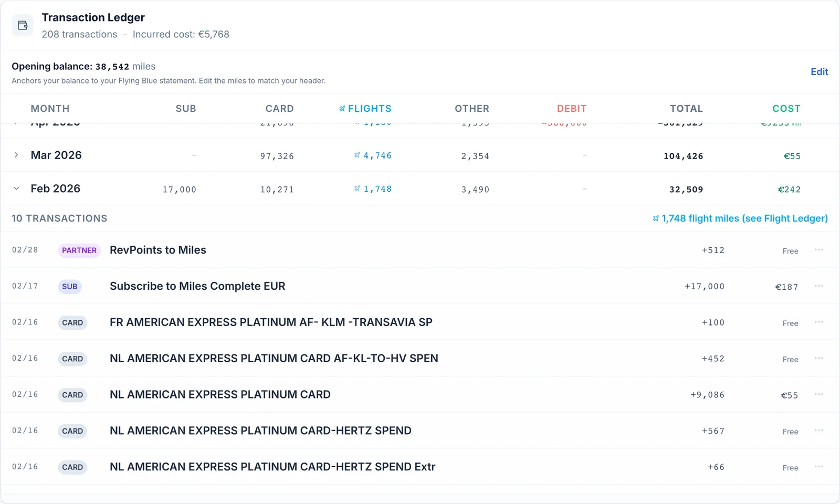Click the MONTH column header
Viewport: 840px width, 504px height.
click(50, 109)
